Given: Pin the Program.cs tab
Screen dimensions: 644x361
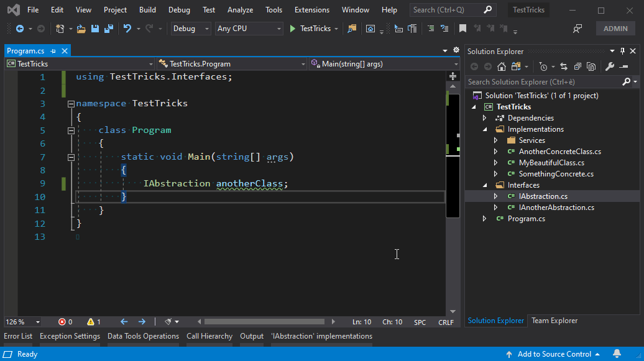Looking at the screenshot, I should click(x=53, y=51).
